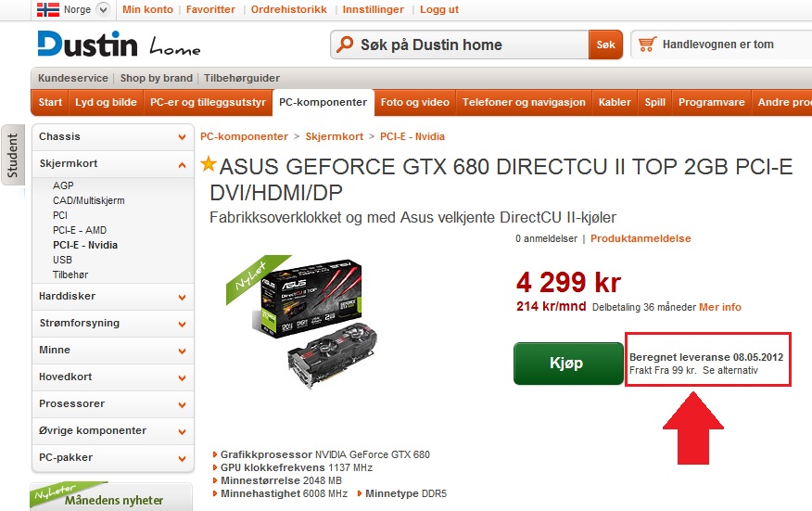Expand the Prosessorer category chevron
Image resolution: width=812 pixels, height=511 pixels.
(182, 404)
